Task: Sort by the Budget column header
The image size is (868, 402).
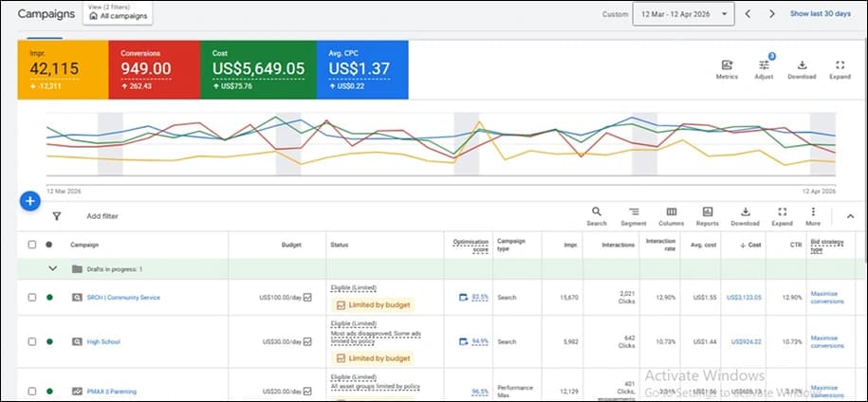Action: coord(291,245)
